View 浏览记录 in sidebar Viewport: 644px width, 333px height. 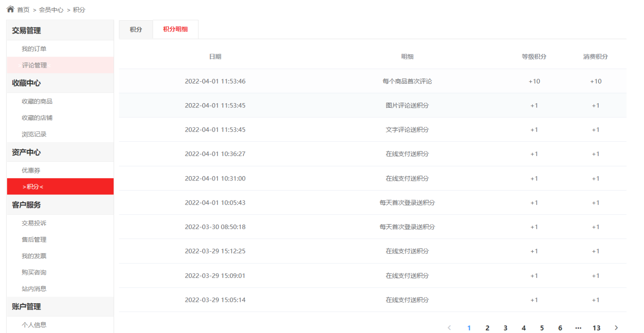pyautogui.click(x=34, y=135)
